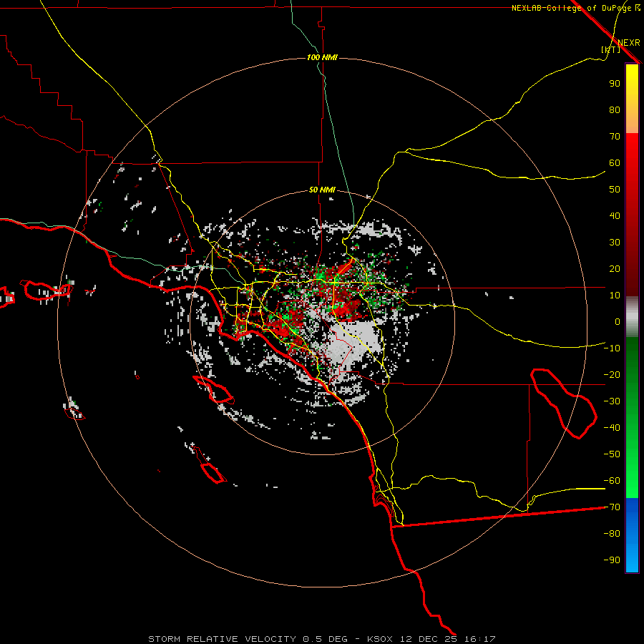This screenshot has height=644, width=644.
Task: Click the 90 value on the velocity scale
Action: (615, 84)
